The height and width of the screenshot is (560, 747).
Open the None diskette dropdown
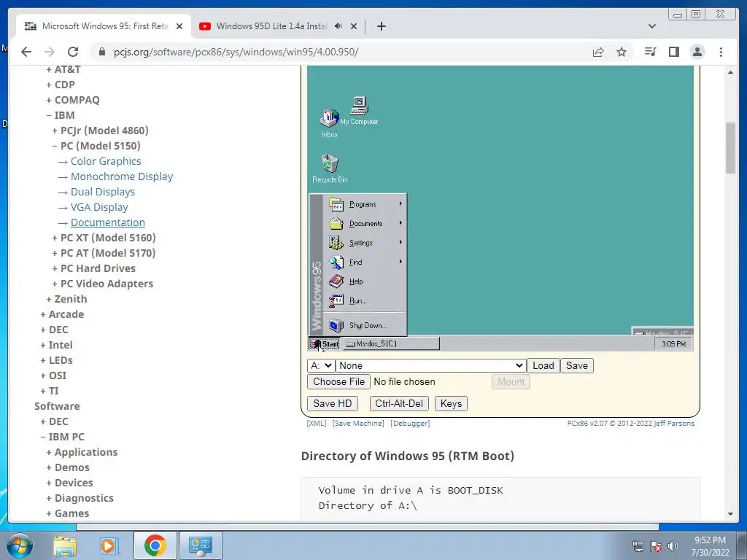430,366
